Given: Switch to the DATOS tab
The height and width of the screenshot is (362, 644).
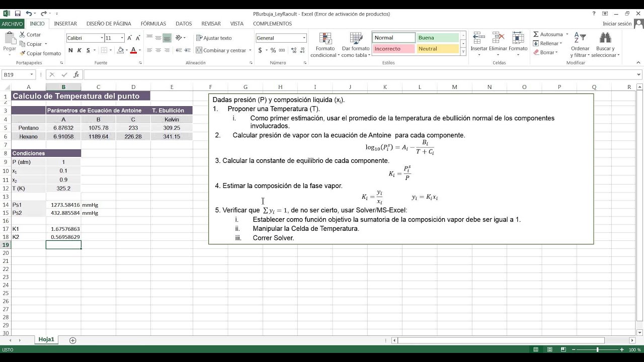Looking at the screenshot, I should [x=184, y=24].
